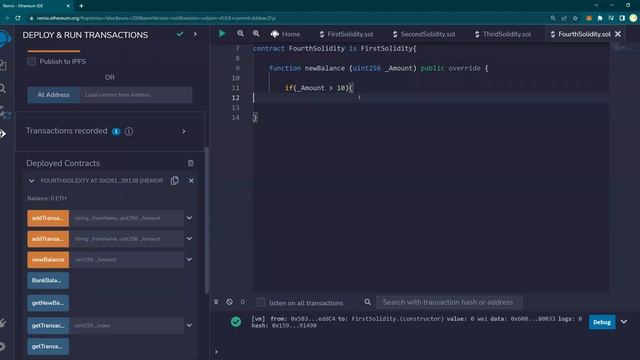Image resolution: width=640 pixels, height=360 pixels.
Task: Click first addTransa... orange button
Action: click(48, 218)
